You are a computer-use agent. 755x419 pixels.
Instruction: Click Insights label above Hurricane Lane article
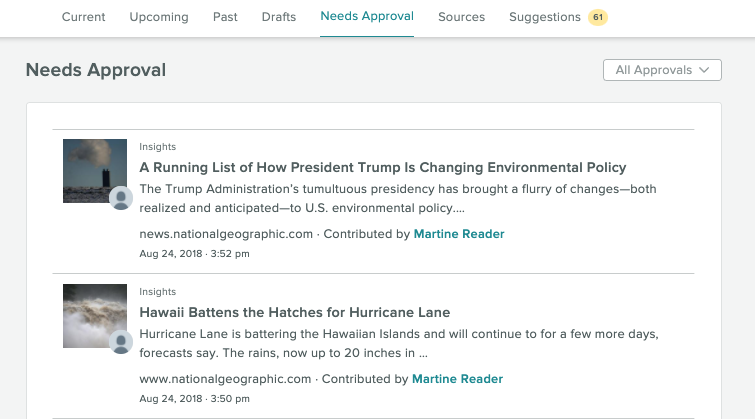(x=157, y=292)
